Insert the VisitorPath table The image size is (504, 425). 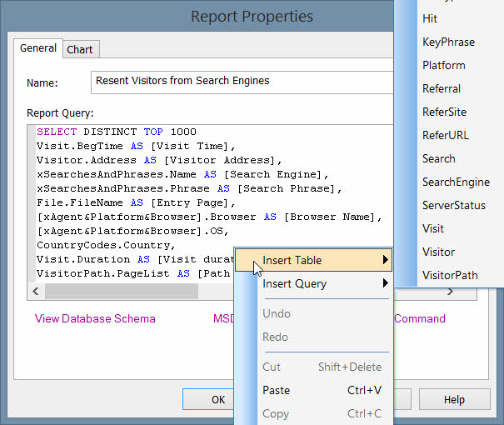pyautogui.click(x=450, y=275)
